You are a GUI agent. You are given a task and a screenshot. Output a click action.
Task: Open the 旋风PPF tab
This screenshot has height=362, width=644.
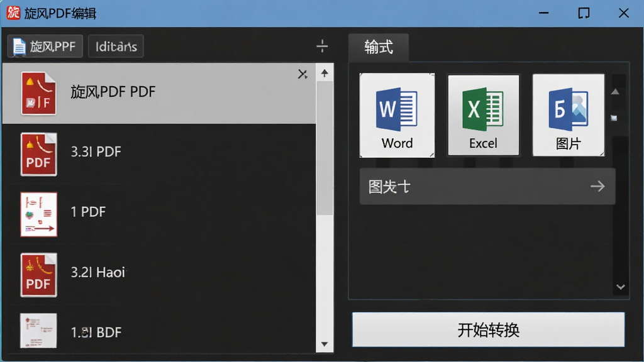click(x=45, y=47)
